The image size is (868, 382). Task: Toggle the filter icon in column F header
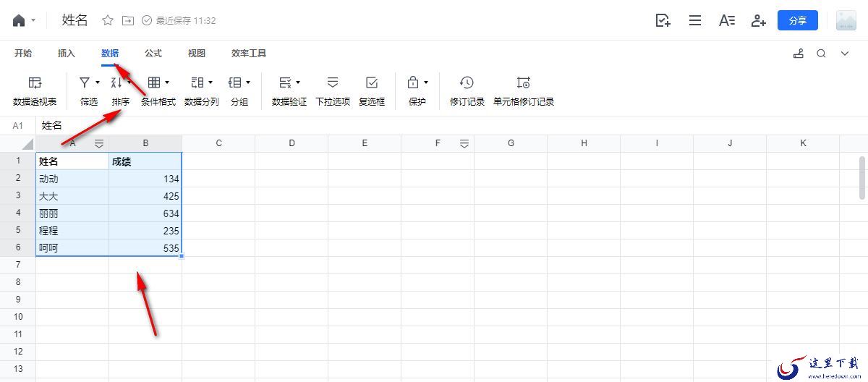click(464, 143)
